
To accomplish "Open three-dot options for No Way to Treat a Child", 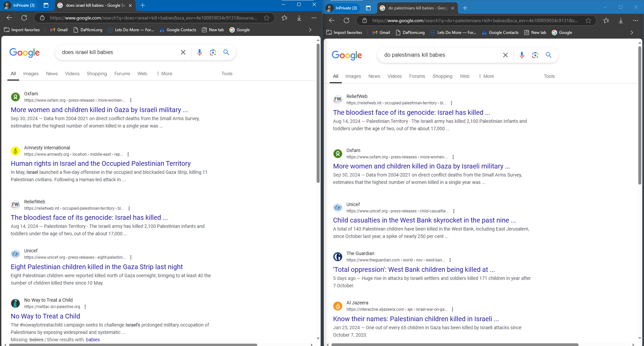I will [85, 307].
